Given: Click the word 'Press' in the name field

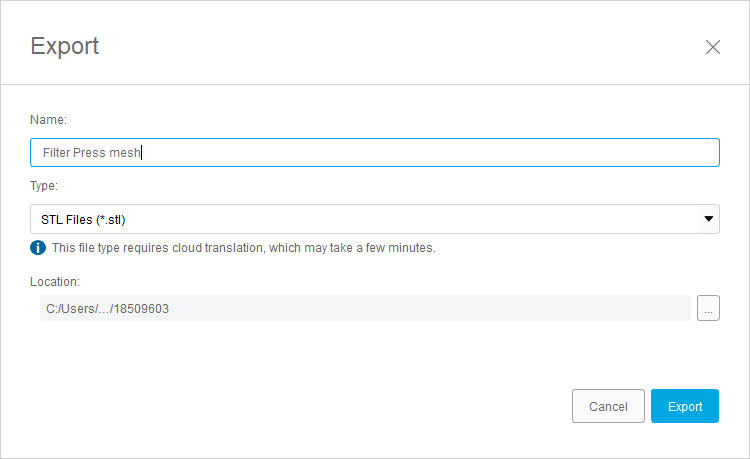Looking at the screenshot, I should point(89,153).
